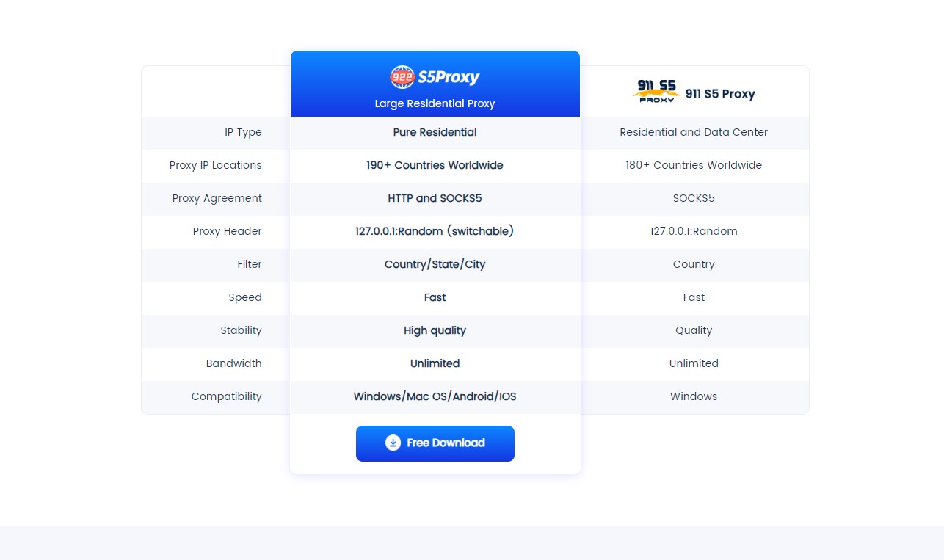Viewport: 944px width, 560px height.
Task: Click the 922 S5Proxy logo
Action: tap(435, 77)
